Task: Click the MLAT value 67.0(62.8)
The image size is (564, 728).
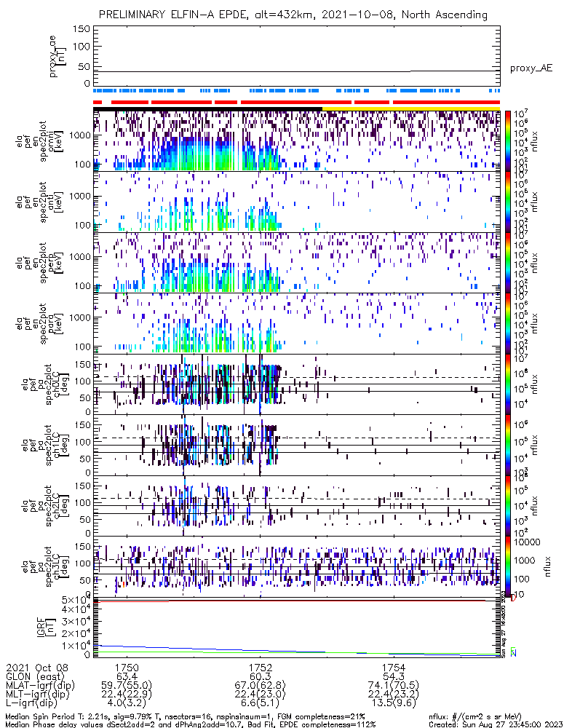Action: [261, 685]
